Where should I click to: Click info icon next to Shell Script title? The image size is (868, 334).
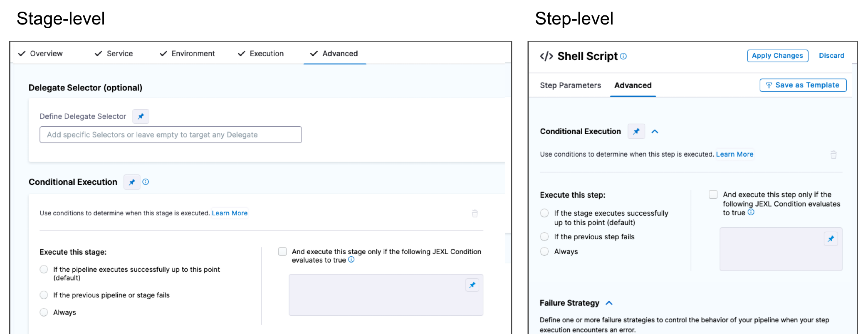click(623, 56)
